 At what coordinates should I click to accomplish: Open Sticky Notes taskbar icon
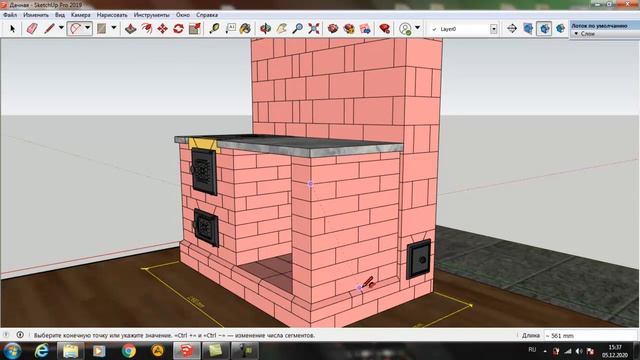(215, 351)
